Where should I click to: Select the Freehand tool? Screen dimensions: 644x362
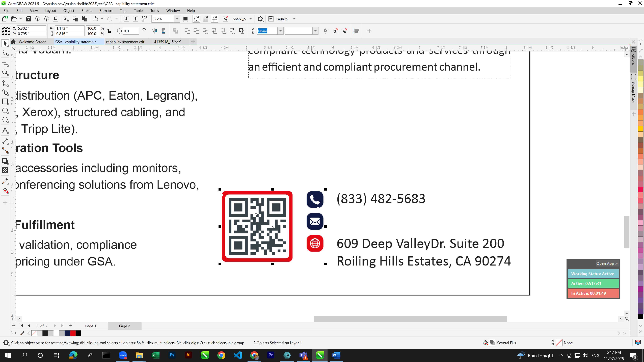click(x=5, y=83)
